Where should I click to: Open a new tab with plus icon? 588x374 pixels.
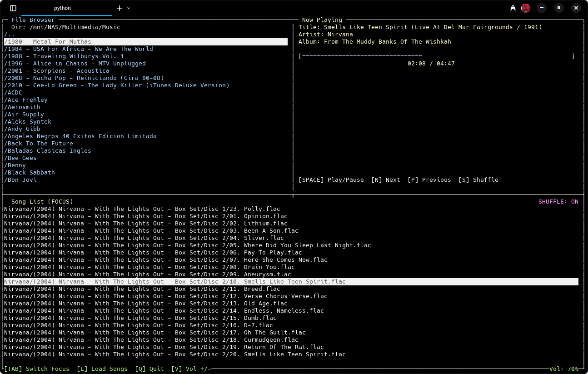120,8
